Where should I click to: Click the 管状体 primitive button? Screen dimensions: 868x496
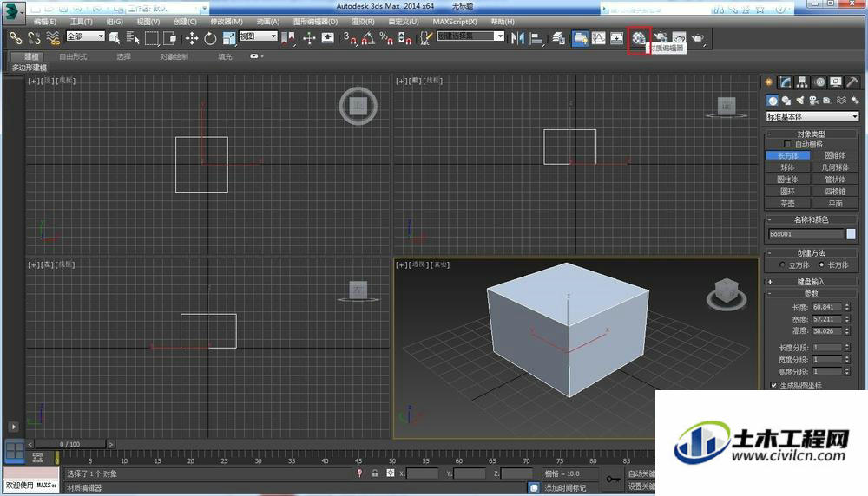coord(835,179)
